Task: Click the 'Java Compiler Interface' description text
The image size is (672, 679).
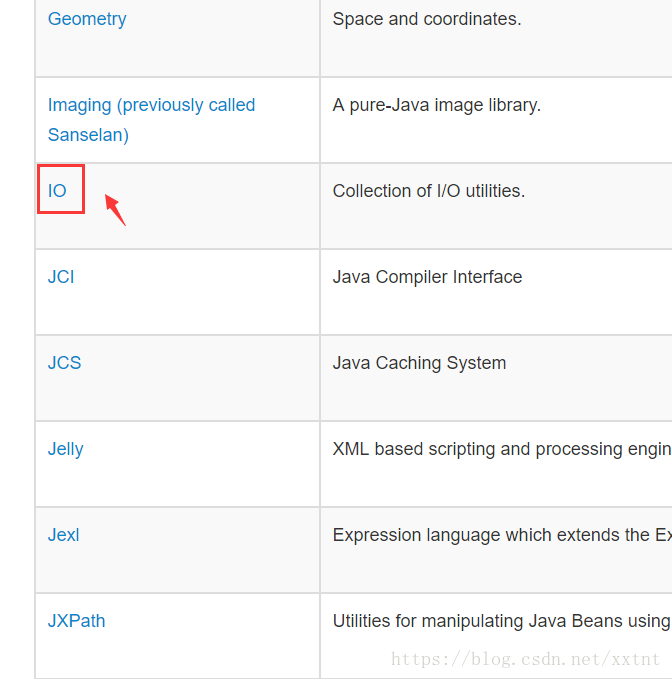Action: pos(427,277)
